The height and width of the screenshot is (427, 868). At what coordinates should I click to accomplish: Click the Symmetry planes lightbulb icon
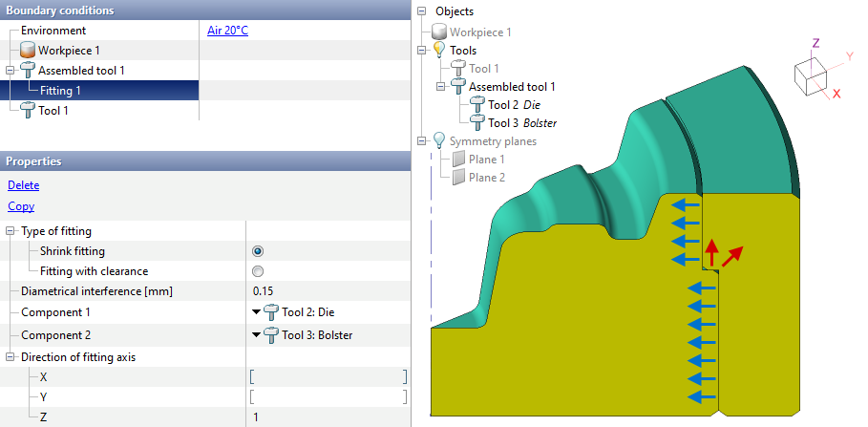click(x=439, y=141)
